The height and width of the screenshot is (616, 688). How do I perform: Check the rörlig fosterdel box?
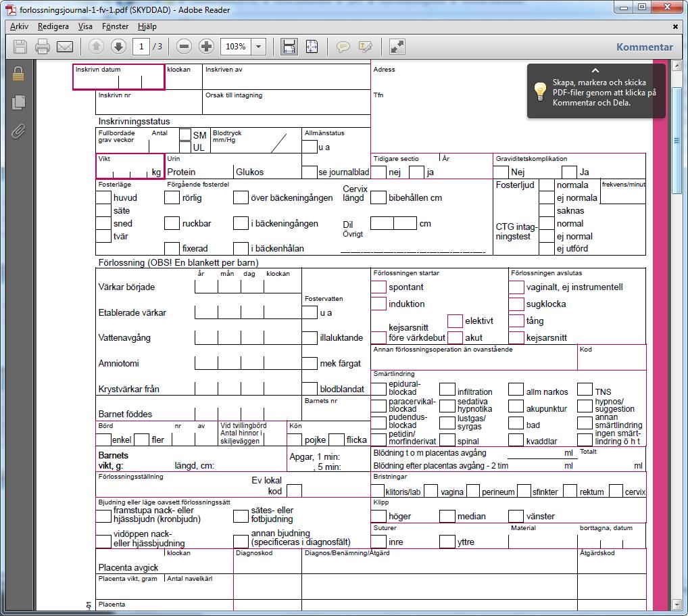click(172, 197)
